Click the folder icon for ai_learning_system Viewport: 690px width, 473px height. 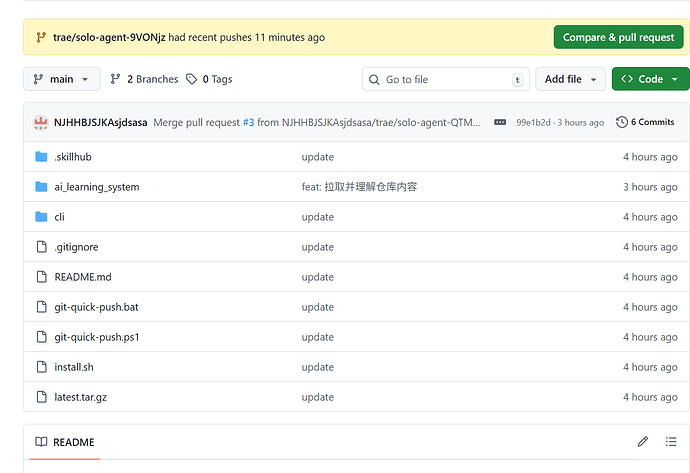tap(41, 187)
